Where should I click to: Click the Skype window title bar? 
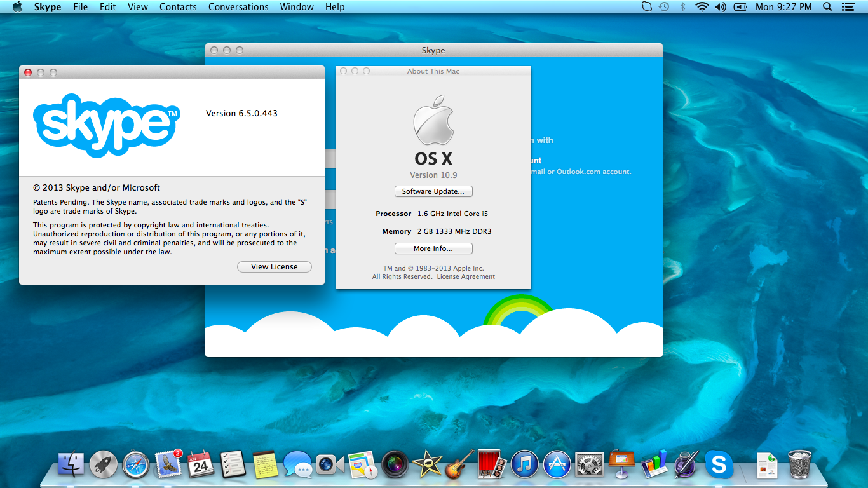coord(433,50)
